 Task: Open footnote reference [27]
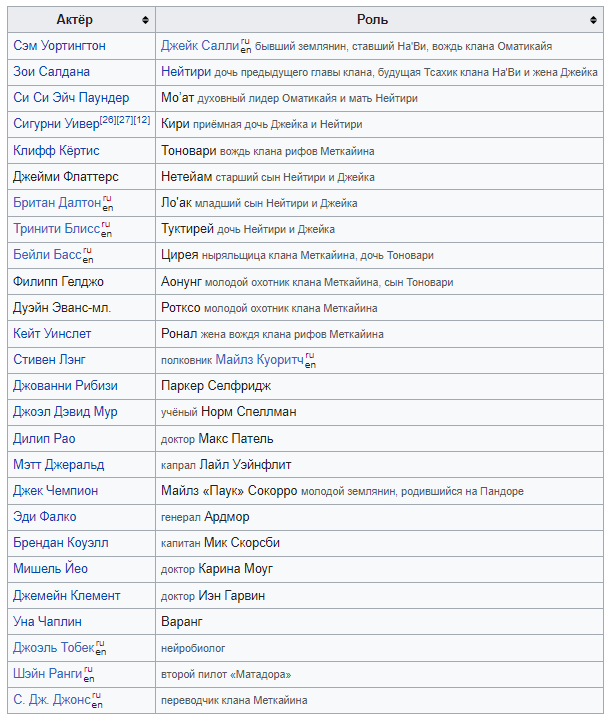[125, 120]
